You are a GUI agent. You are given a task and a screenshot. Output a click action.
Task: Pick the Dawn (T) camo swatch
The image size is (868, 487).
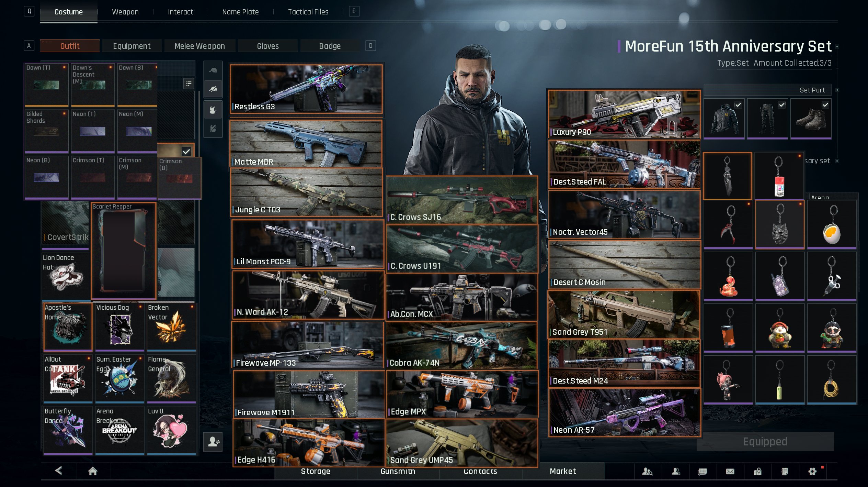coord(46,85)
